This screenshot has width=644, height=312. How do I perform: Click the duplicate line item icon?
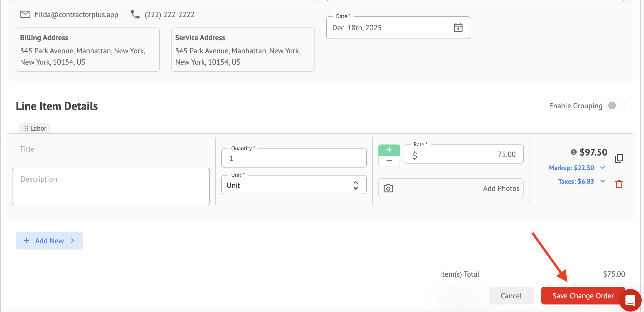coord(619,158)
